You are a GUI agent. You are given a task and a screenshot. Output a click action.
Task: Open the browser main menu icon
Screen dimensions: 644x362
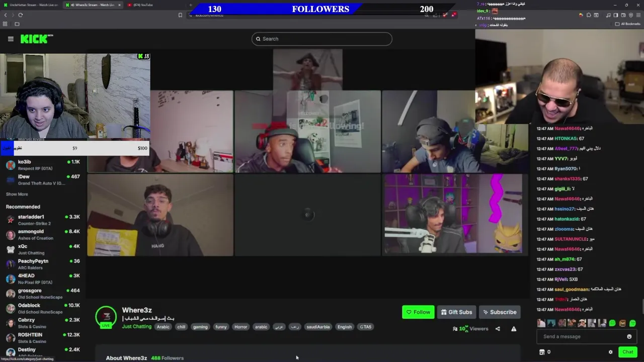click(638, 15)
